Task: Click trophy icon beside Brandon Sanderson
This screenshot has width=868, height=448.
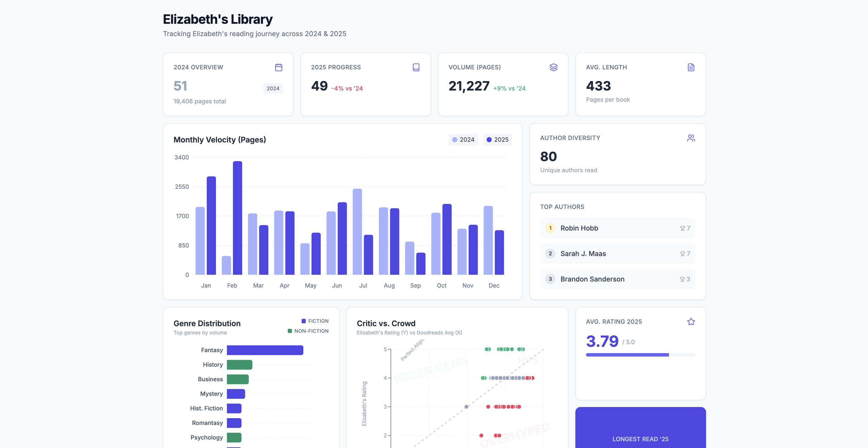Action: coord(682,279)
